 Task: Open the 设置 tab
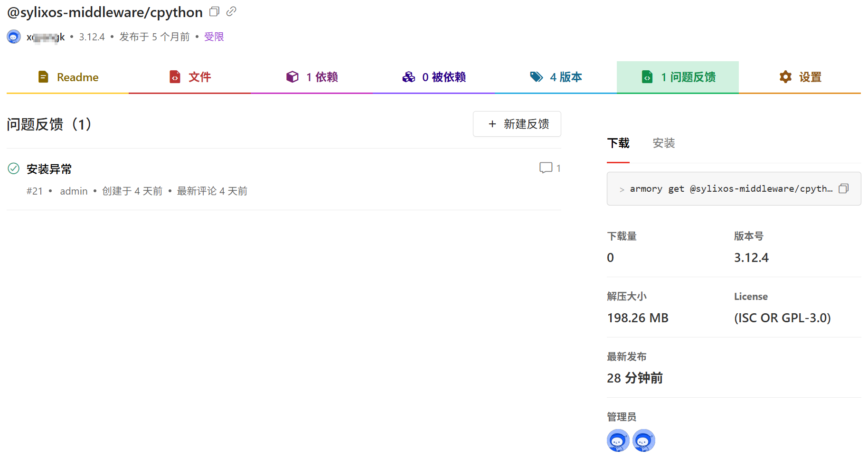click(800, 77)
